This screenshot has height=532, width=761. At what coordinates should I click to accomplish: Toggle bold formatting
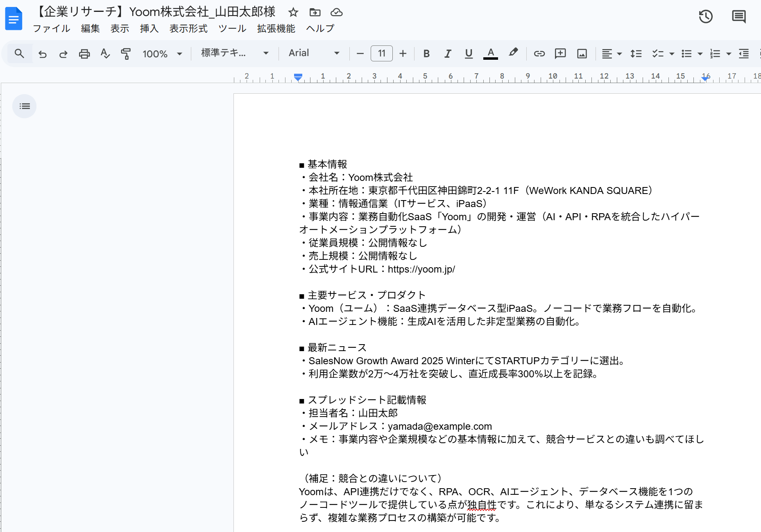[x=426, y=54]
